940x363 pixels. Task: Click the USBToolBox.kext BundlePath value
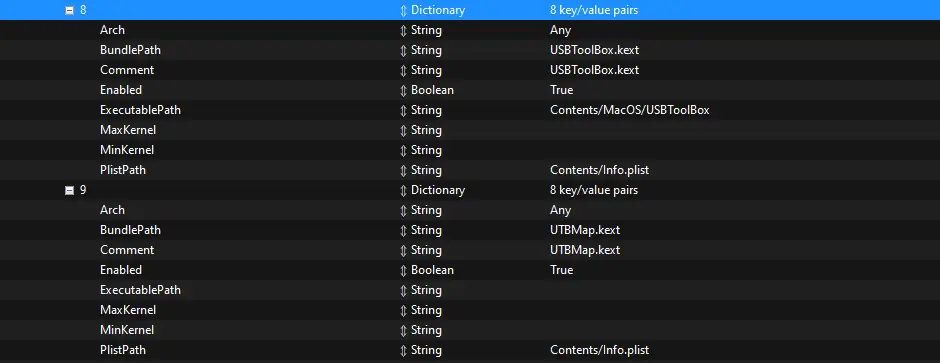(x=594, y=50)
